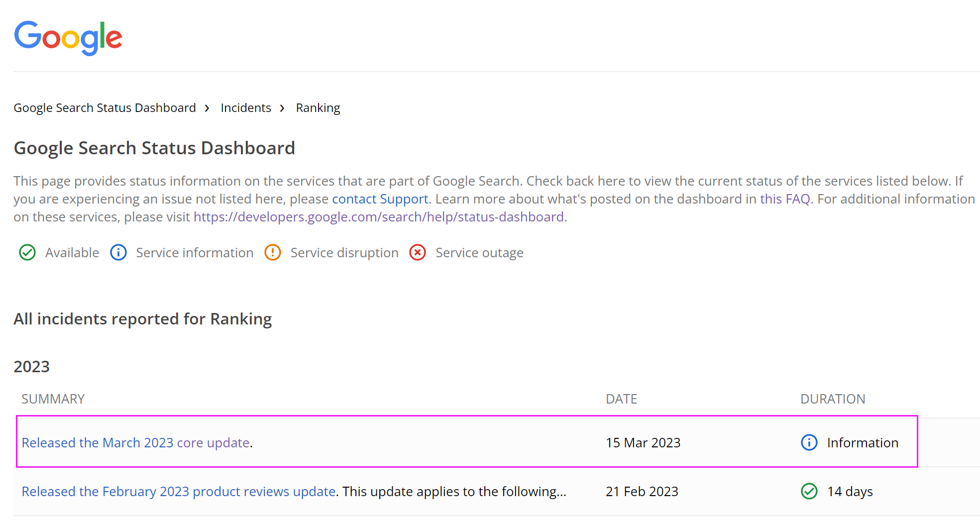Click the Google logo
Viewport: 980px width, 520px height.
68,37
